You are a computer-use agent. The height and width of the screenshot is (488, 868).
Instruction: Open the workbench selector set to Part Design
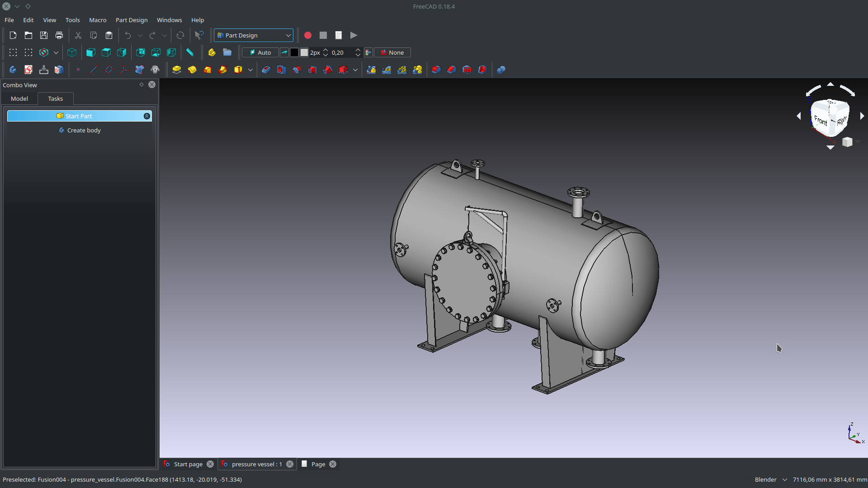254,35
